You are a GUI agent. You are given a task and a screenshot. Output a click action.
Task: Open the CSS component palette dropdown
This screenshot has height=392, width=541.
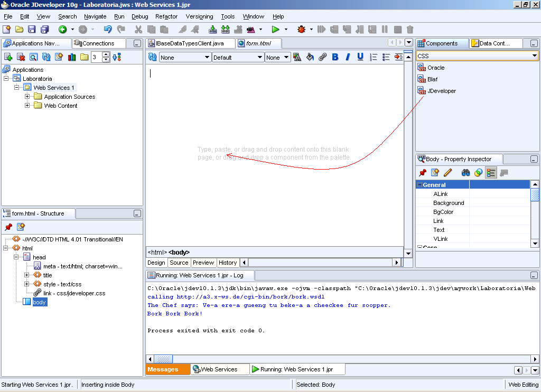pyautogui.click(x=535, y=56)
